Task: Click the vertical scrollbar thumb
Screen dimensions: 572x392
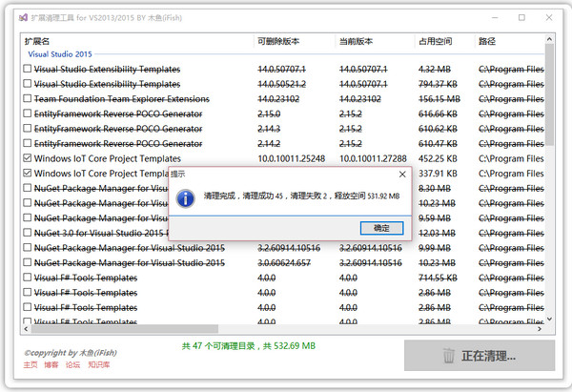Action: [549, 94]
